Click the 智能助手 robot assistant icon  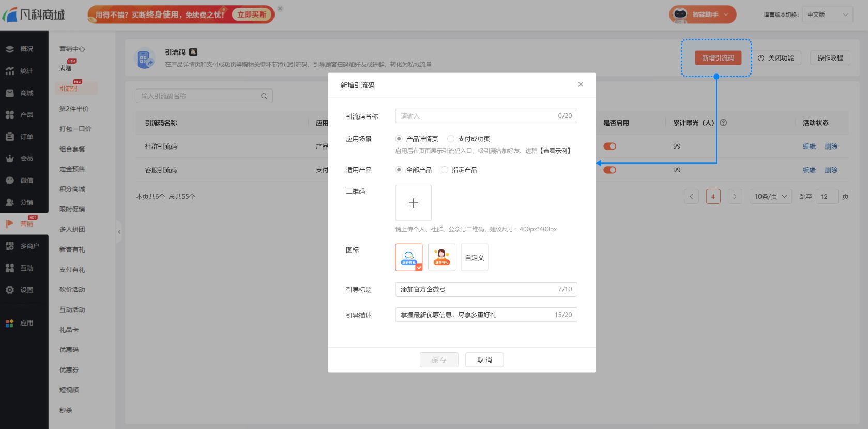pos(680,14)
